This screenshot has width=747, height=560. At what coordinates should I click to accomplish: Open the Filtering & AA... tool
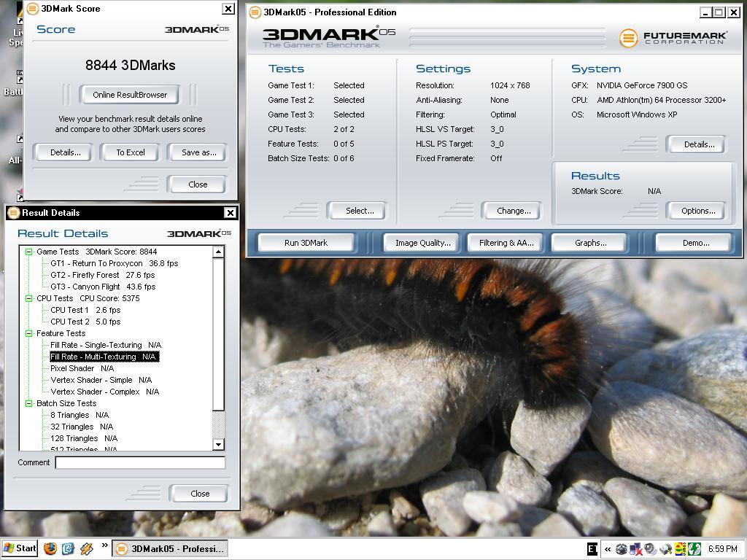pos(506,243)
